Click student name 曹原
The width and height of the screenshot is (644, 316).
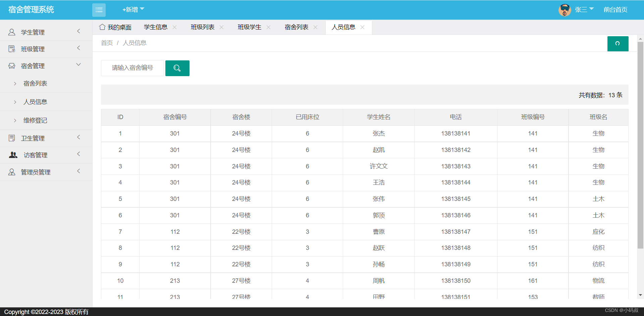[x=379, y=232]
